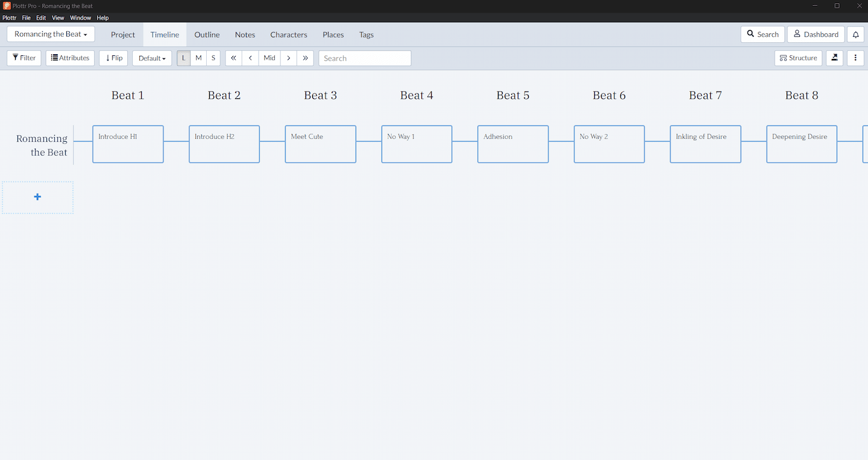Switch to the Project tab
The image size is (868, 460).
point(123,34)
